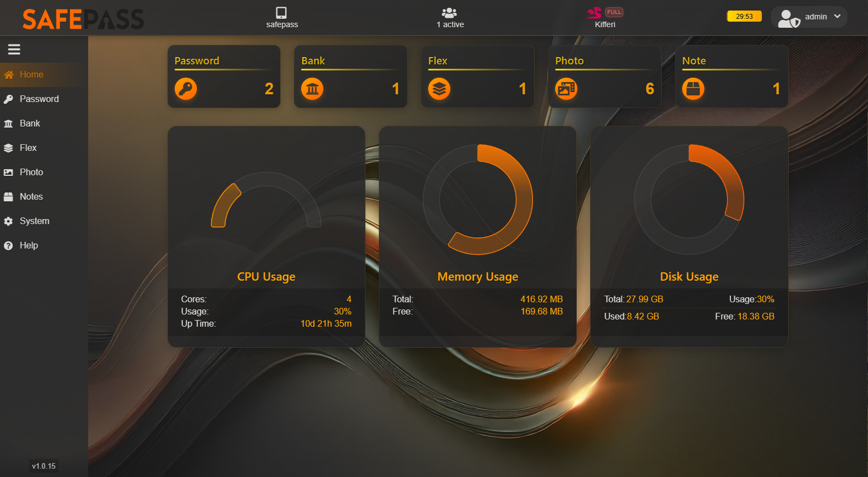Toggle the hamburger sidebar menu
The width and height of the screenshot is (868, 477).
click(14, 49)
